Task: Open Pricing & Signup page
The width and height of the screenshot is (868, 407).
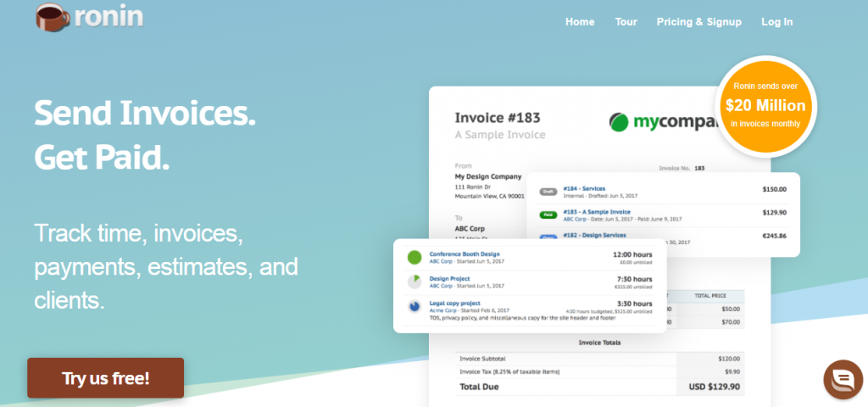Action: pyautogui.click(x=699, y=22)
